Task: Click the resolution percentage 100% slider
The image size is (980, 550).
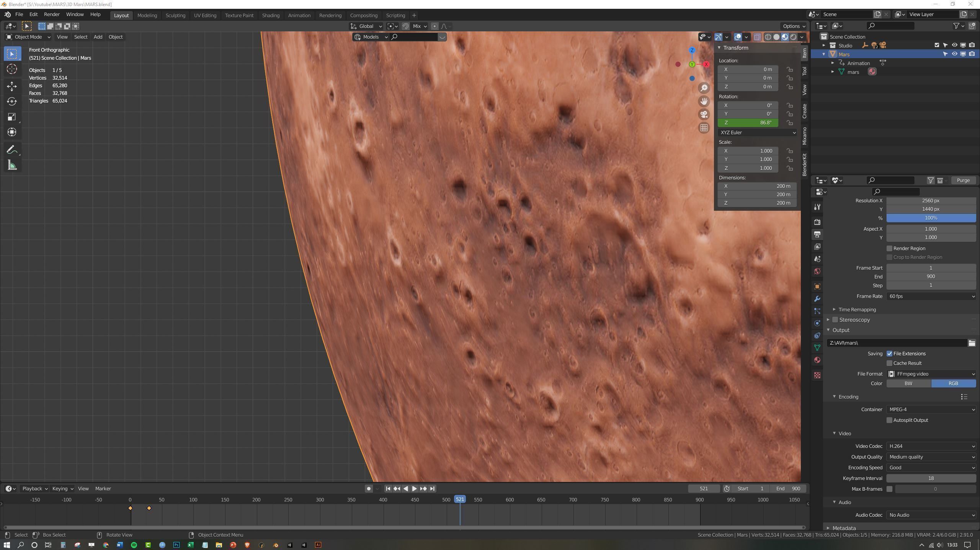Action: 931,218
